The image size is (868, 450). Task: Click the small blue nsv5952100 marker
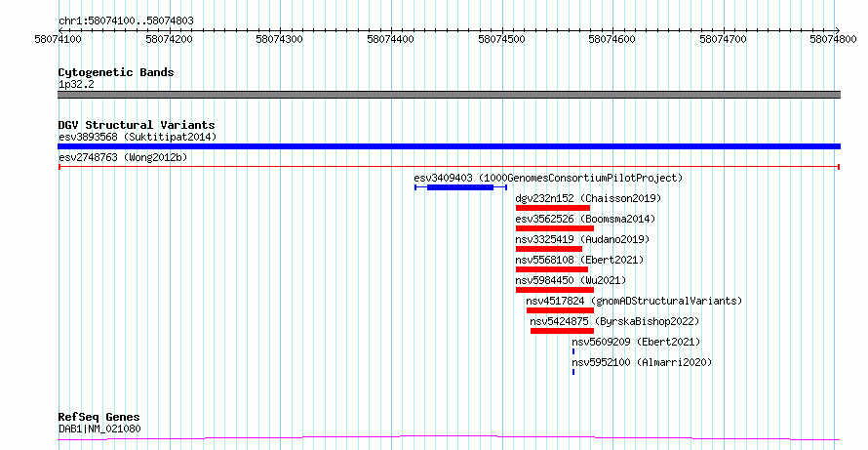click(x=573, y=372)
